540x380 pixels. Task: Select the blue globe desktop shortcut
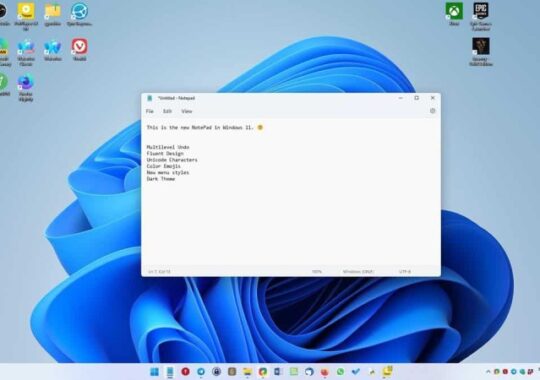pos(80,14)
